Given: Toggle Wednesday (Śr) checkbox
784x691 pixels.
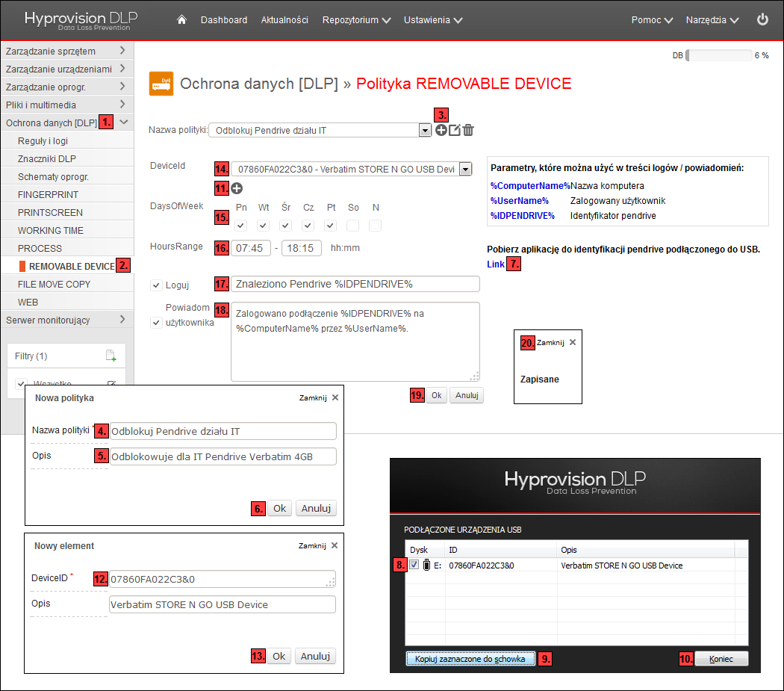Looking at the screenshot, I should (x=285, y=226).
